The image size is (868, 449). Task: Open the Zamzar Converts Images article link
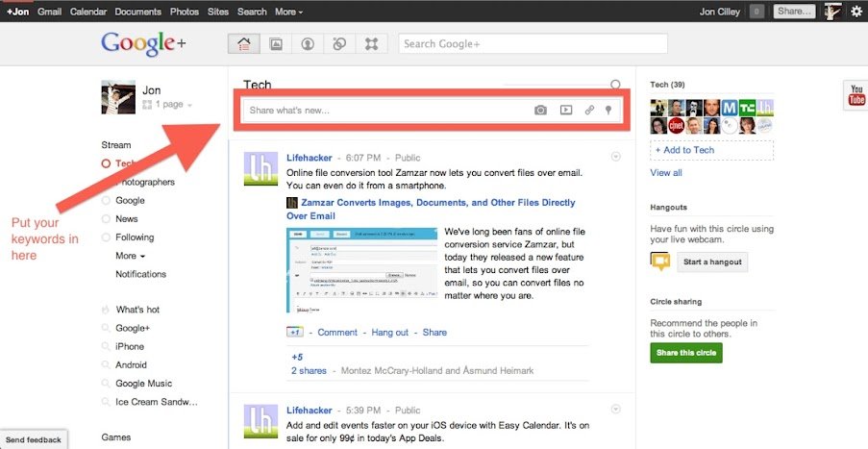click(431, 210)
